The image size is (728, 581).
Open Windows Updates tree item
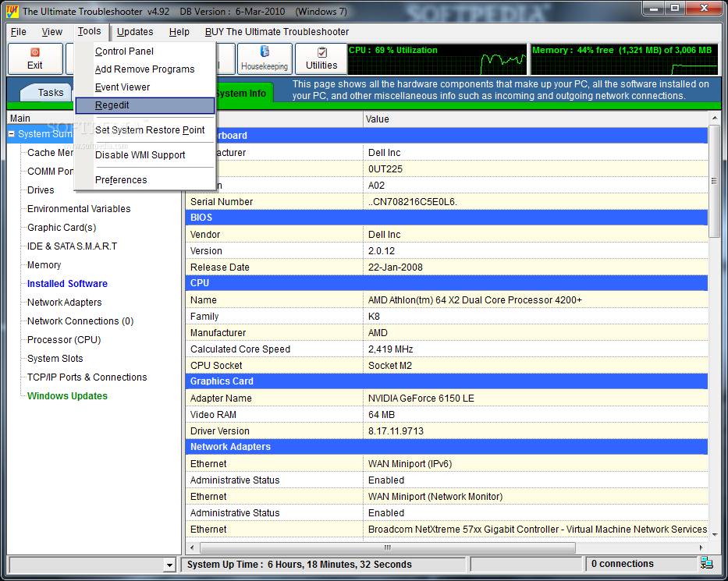tap(67, 396)
